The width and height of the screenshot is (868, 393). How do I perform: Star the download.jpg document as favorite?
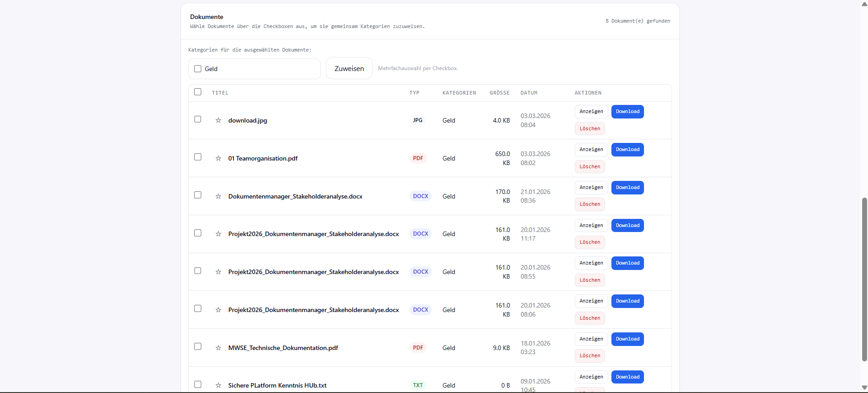pyautogui.click(x=218, y=120)
